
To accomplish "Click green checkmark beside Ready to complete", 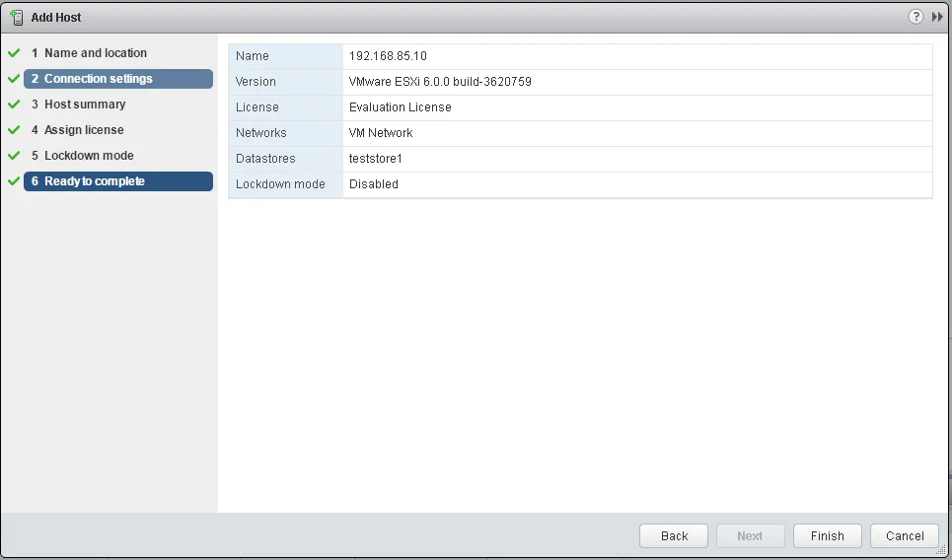I will pyautogui.click(x=14, y=181).
